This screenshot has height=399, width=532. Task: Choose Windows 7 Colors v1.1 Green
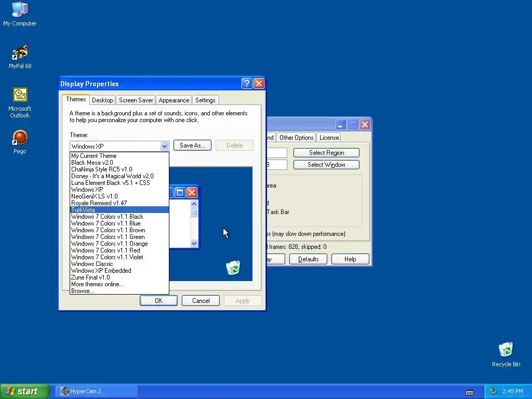[119, 237]
